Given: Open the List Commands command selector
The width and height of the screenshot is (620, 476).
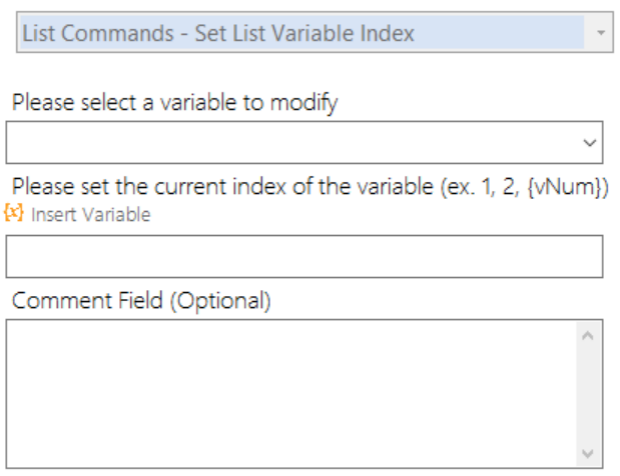Looking at the screenshot, I should tap(300, 33).
